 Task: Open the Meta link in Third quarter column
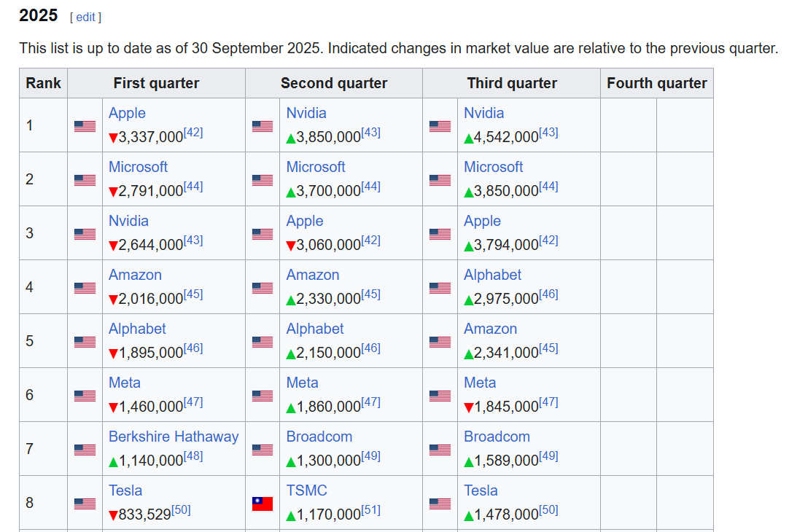coord(480,383)
